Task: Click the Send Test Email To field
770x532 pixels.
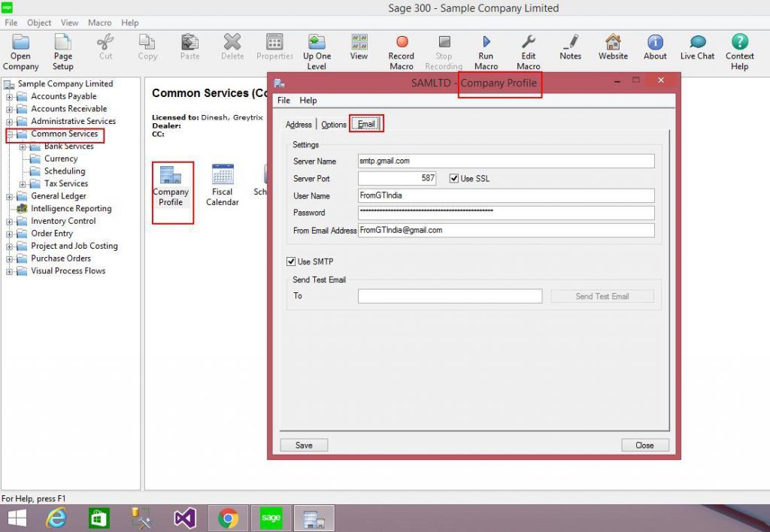Action: coord(450,296)
